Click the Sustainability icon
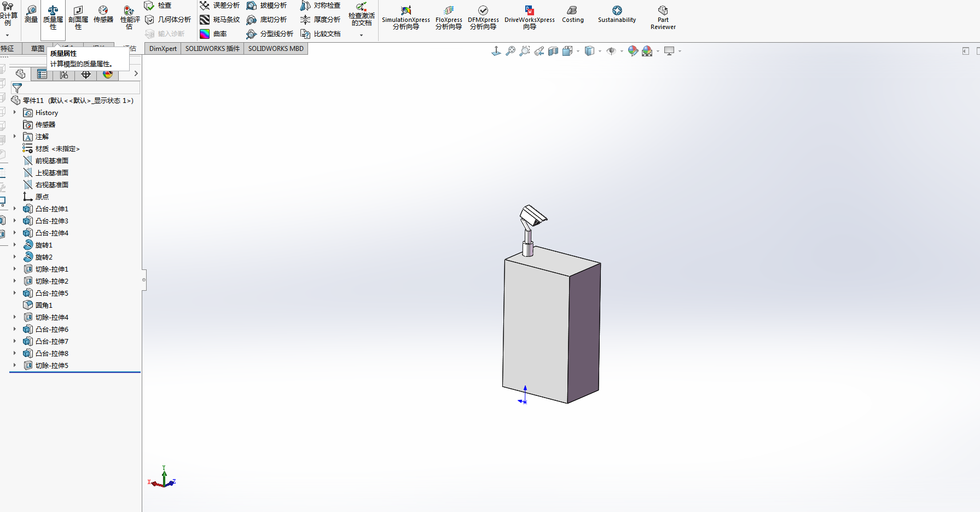Image resolution: width=980 pixels, height=512 pixels. [x=617, y=14]
